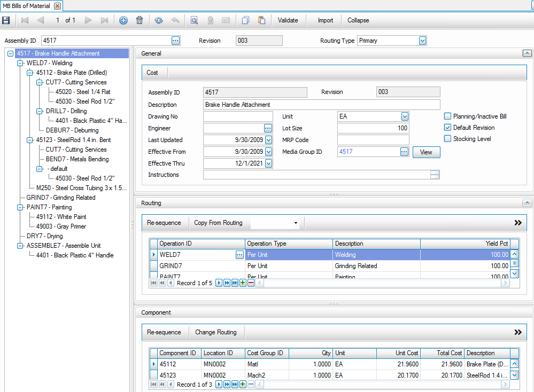Click the Paste clipboard icon
This screenshot has width=534, height=392.
pos(261,20)
